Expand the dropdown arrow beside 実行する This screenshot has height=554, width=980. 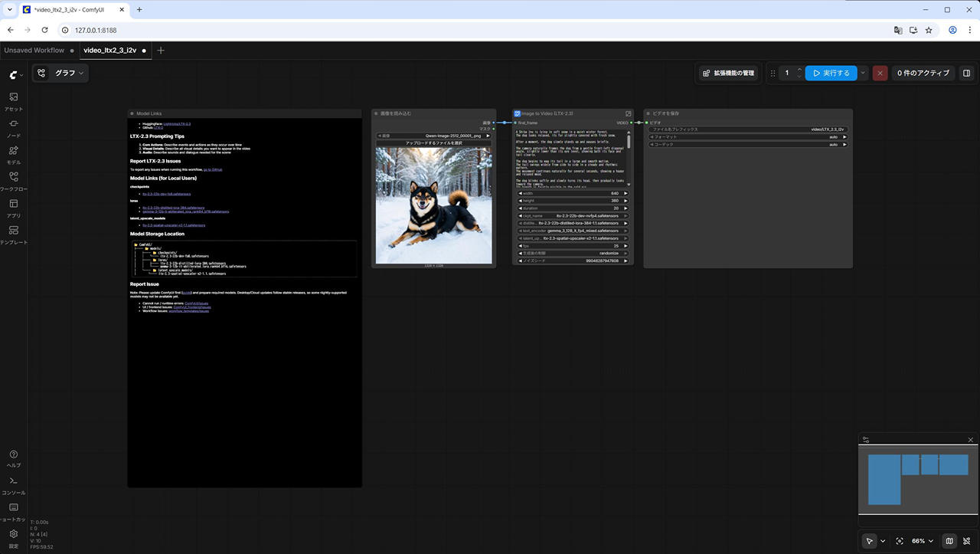click(x=863, y=74)
